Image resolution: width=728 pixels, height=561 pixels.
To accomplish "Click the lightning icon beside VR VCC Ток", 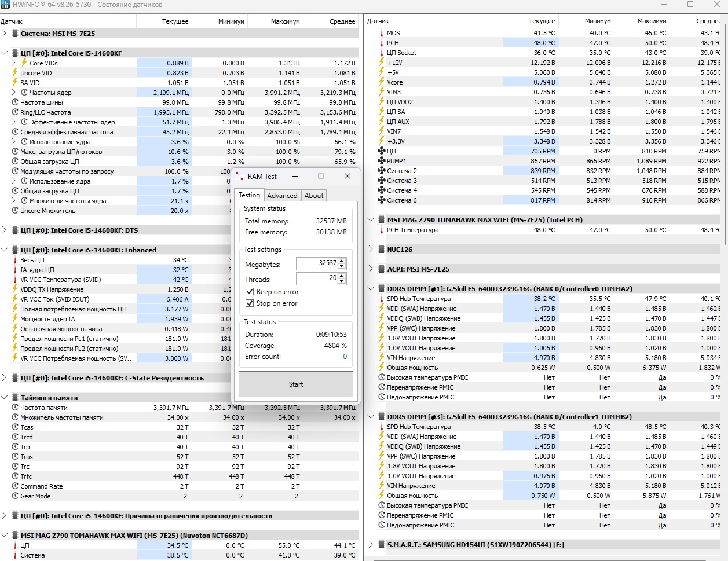I will tap(15, 299).
